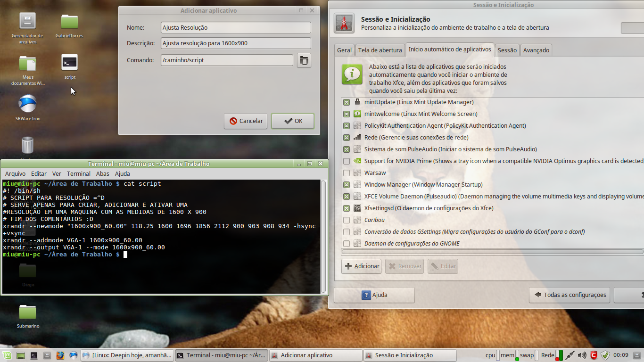Switch to the Linux: Deepin taskbar window

[x=127, y=355]
